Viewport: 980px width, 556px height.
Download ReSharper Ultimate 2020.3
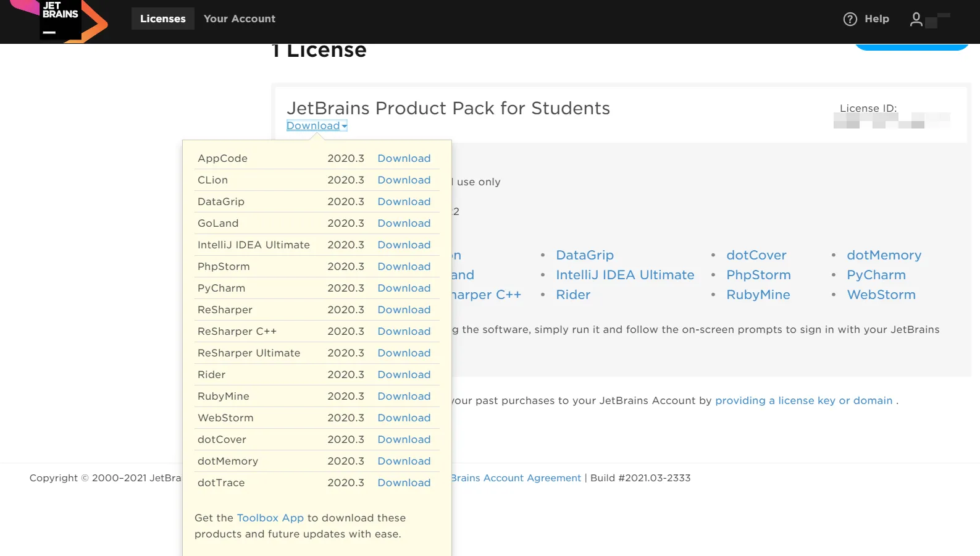(404, 353)
